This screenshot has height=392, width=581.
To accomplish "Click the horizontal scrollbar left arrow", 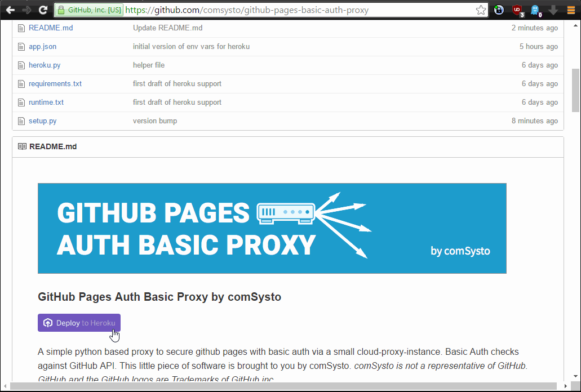I will 5,386.
